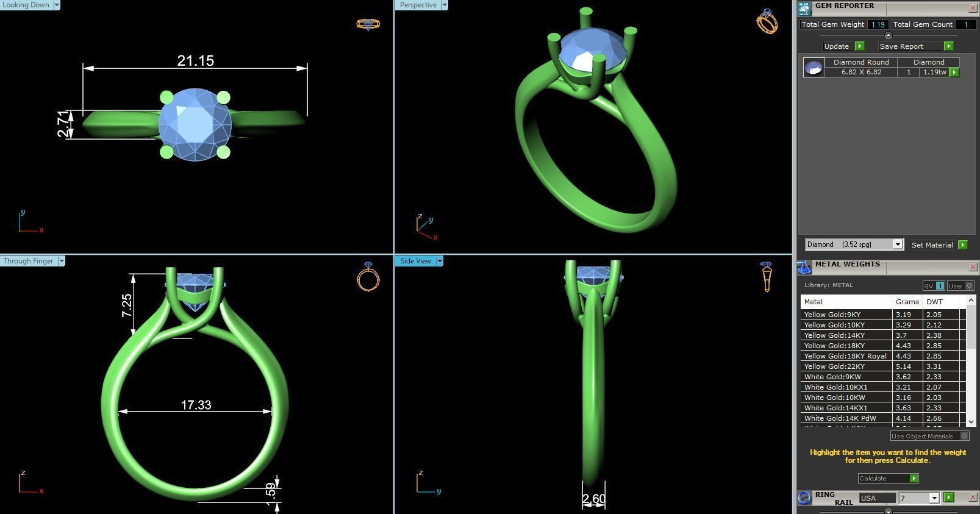Click metal list scrollbar up arrow

point(971,301)
